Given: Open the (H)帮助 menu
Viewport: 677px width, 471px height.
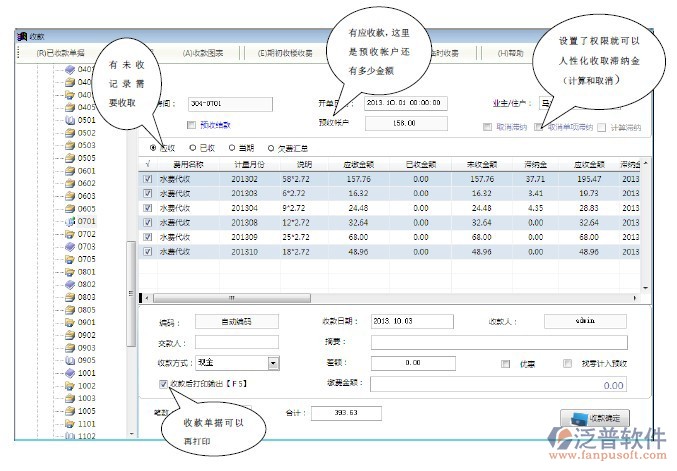Looking at the screenshot, I should pos(510,53).
